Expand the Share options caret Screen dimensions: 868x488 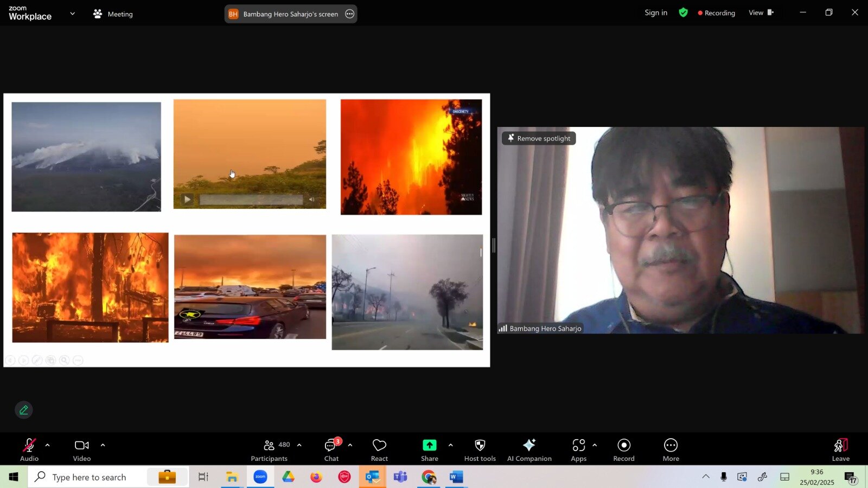[450, 445]
